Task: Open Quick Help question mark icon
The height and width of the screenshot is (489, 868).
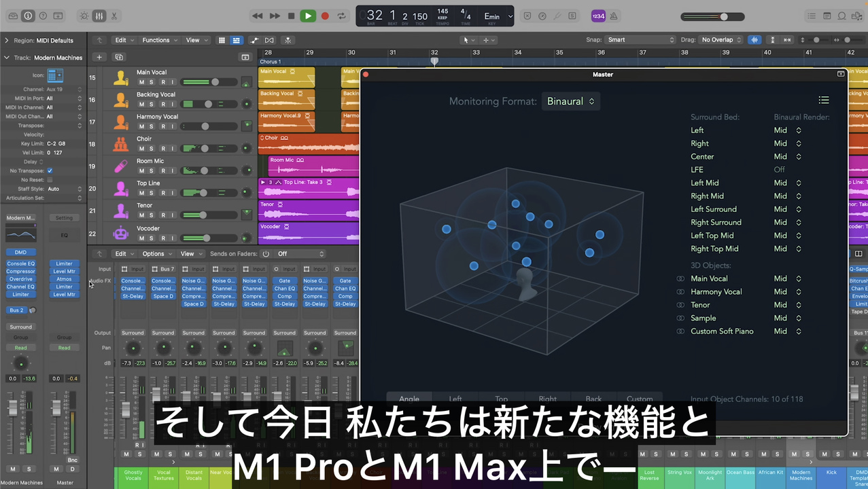Action: (43, 16)
